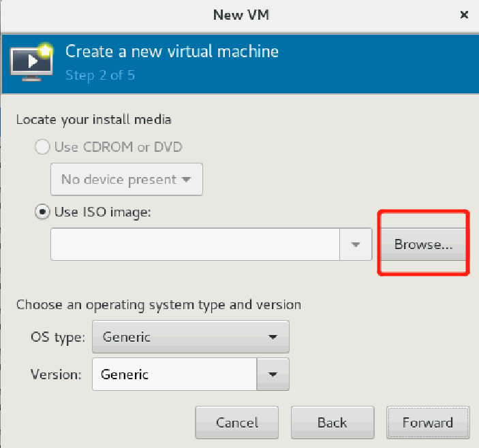Open the No device present dropdown
This screenshot has height=448, width=479.
tap(127, 180)
